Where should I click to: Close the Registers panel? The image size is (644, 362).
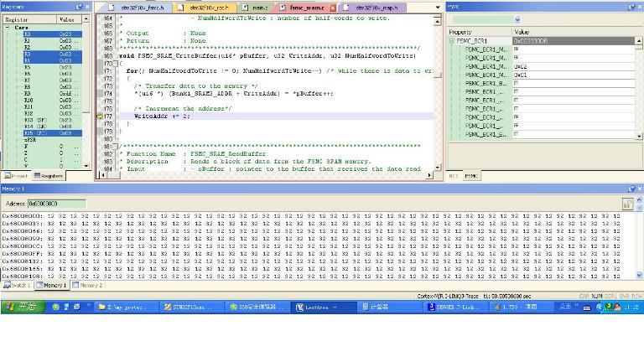[87, 7]
